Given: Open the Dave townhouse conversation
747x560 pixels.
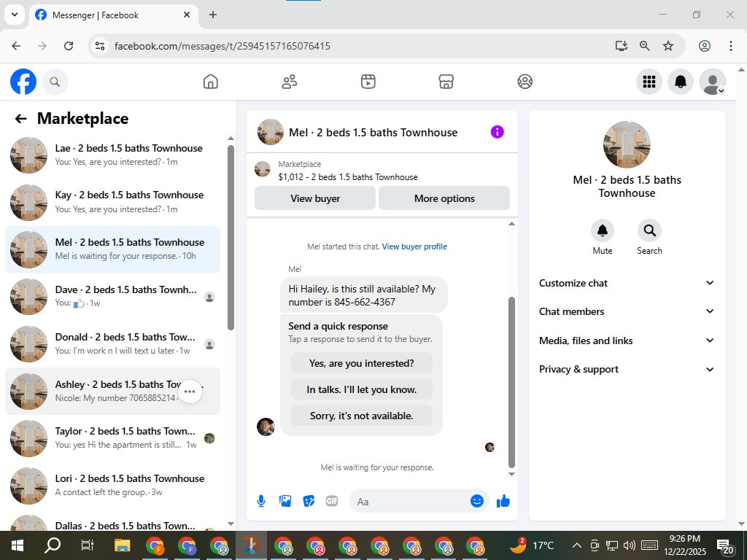Looking at the screenshot, I should 113,297.
